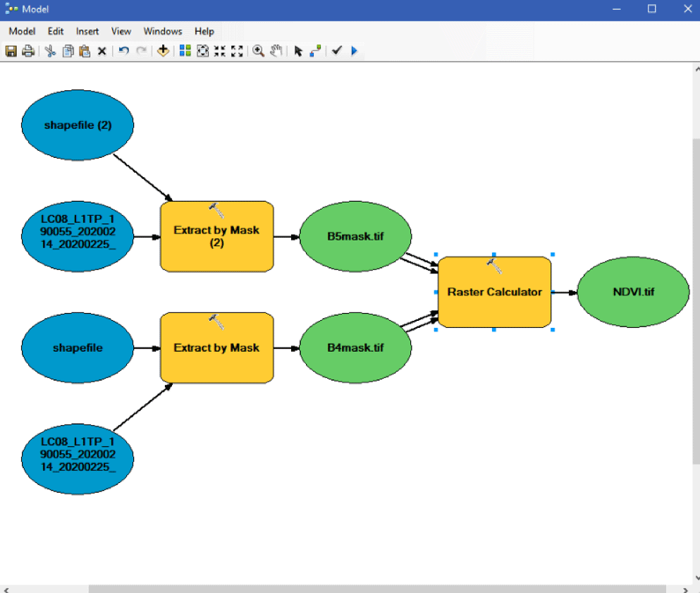This screenshot has height=593, width=700.
Task: Select the Select arrow tool
Action: pos(298,51)
